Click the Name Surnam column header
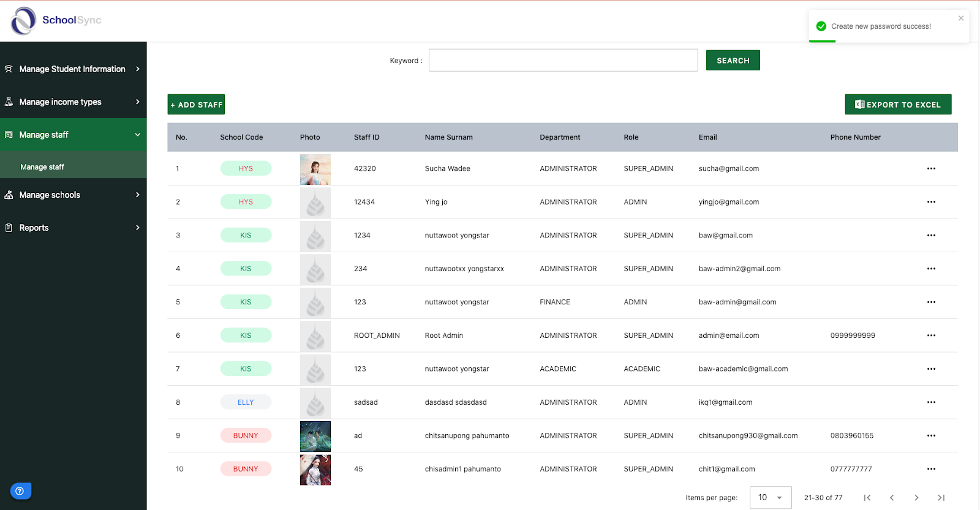 [x=449, y=137]
